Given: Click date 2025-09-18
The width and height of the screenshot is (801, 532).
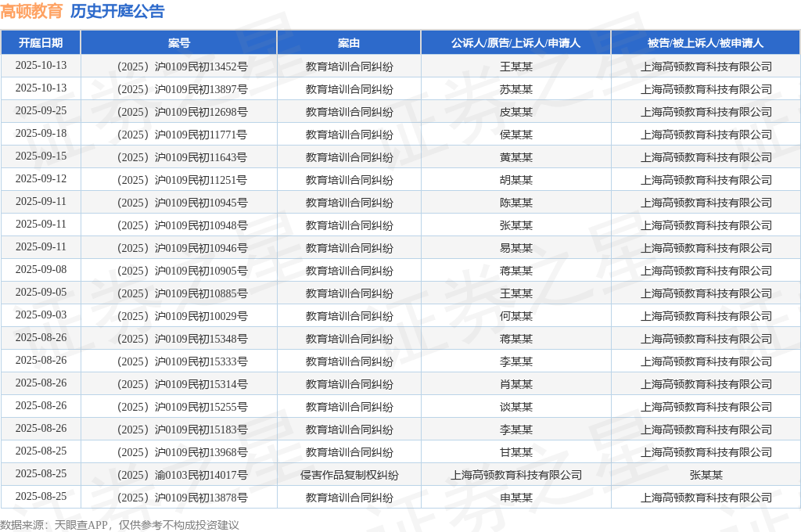Looking at the screenshot, I should 41,133.
